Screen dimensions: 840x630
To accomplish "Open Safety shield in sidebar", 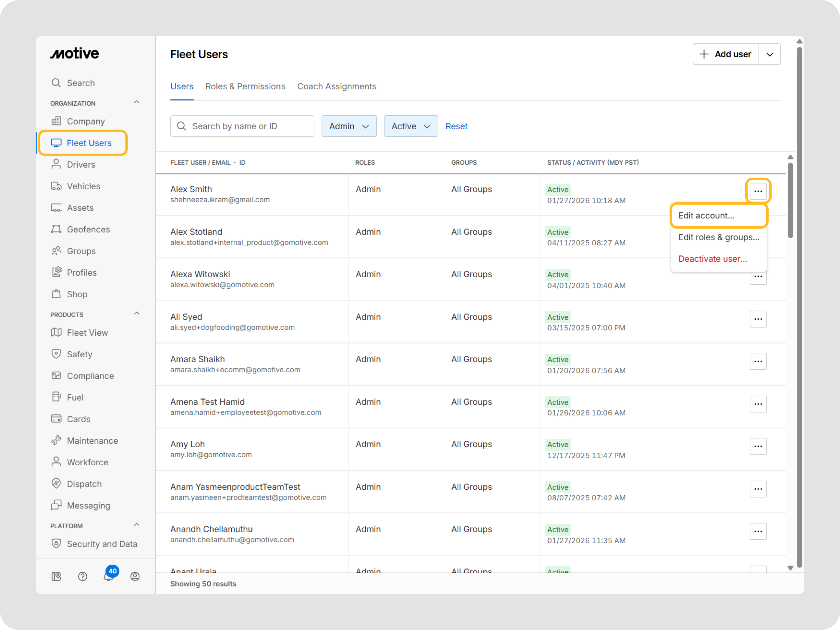I will (x=79, y=354).
